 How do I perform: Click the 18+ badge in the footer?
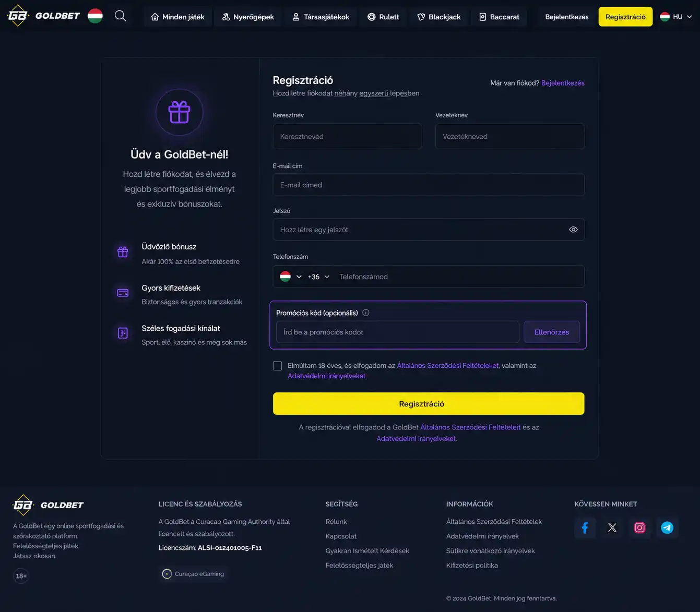pos(21,576)
